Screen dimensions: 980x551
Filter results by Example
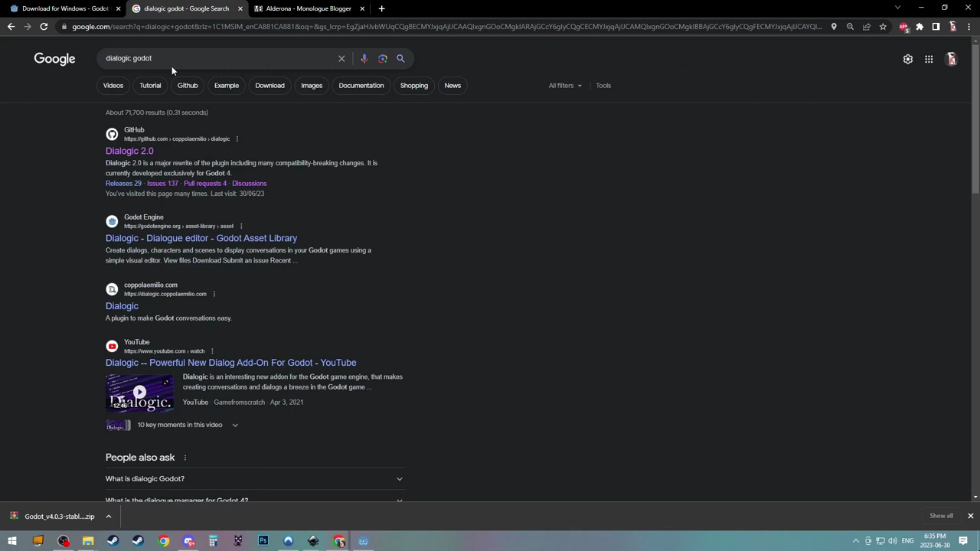point(227,86)
